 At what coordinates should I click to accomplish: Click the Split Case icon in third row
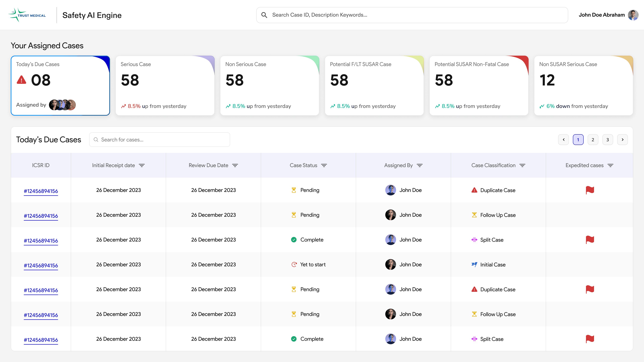click(x=474, y=240)
